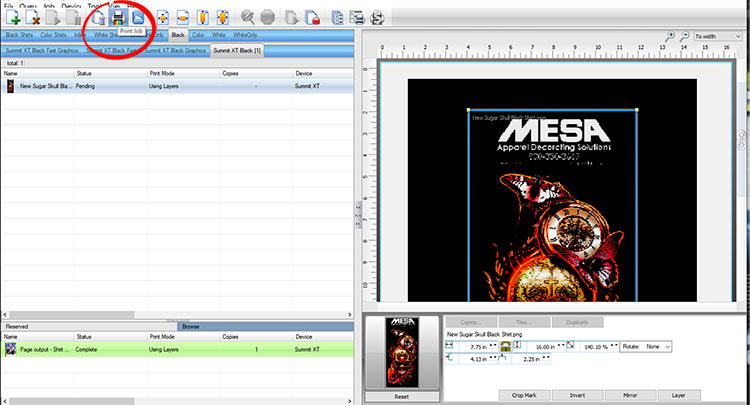This screenshot has width=750, height=405.
Task: Switch to the Summit XT Black [1] tab
Action: 237,49
